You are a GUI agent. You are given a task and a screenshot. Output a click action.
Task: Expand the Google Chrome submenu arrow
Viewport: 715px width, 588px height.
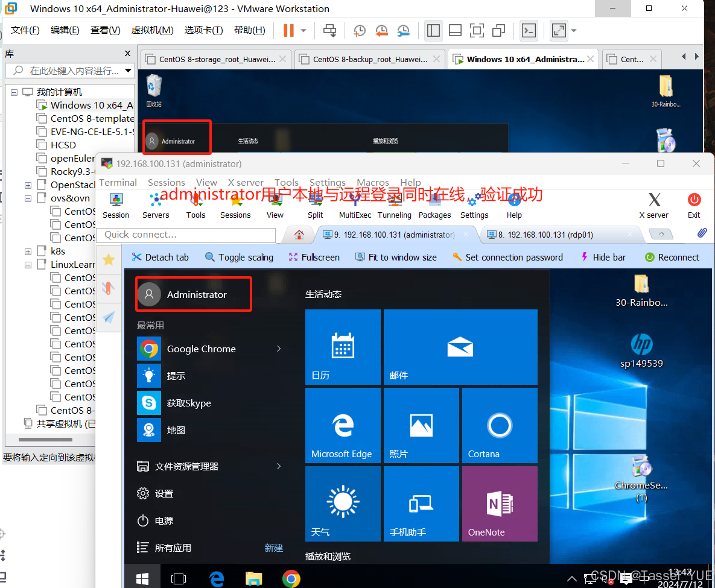point(279,349)
